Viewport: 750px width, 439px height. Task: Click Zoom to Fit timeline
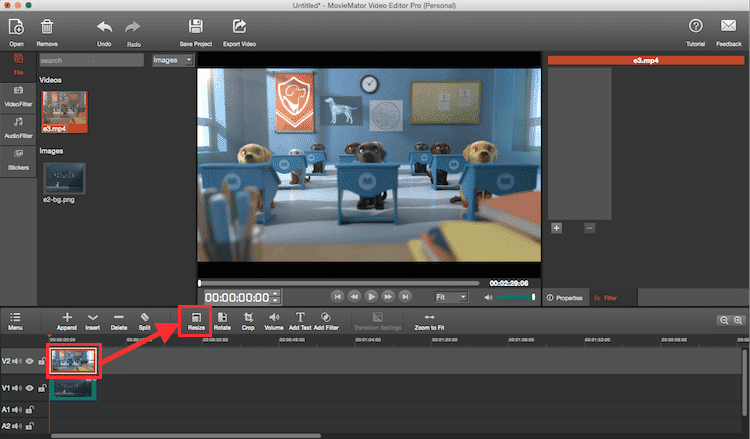coord(430,317)
